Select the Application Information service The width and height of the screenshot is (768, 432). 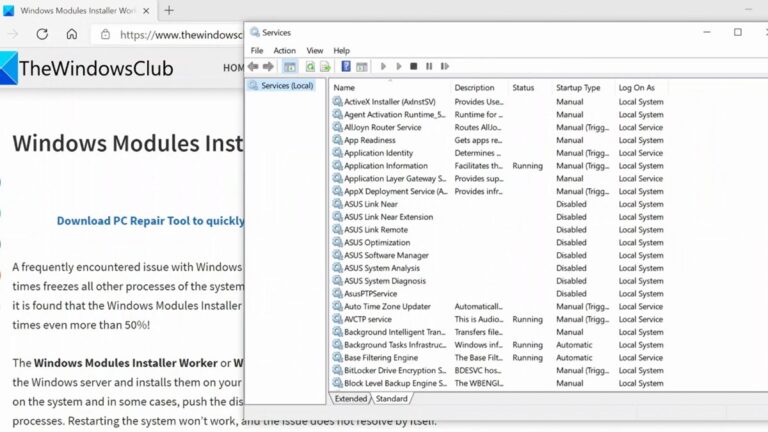498,166
